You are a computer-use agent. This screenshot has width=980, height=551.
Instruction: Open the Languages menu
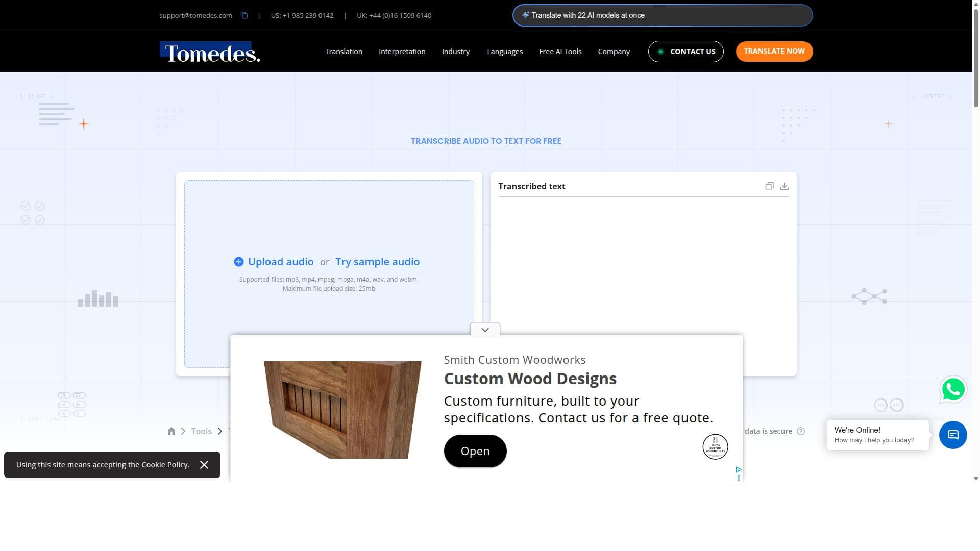[504, 52]
